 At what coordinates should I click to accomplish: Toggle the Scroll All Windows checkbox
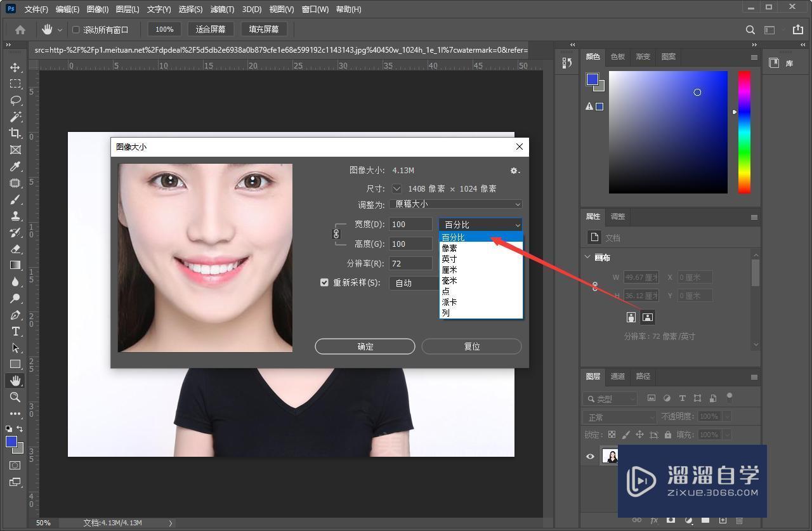pyautogui.click(x=75, y=29)
